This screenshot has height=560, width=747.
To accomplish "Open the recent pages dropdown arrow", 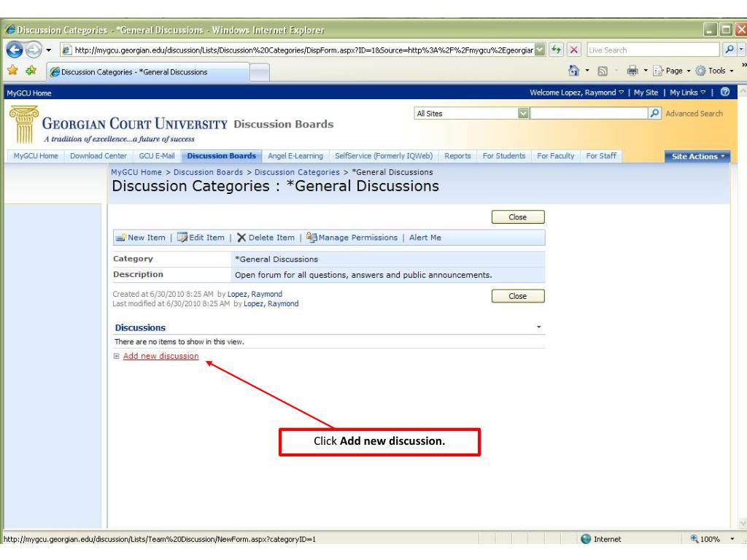I will 49,50.
